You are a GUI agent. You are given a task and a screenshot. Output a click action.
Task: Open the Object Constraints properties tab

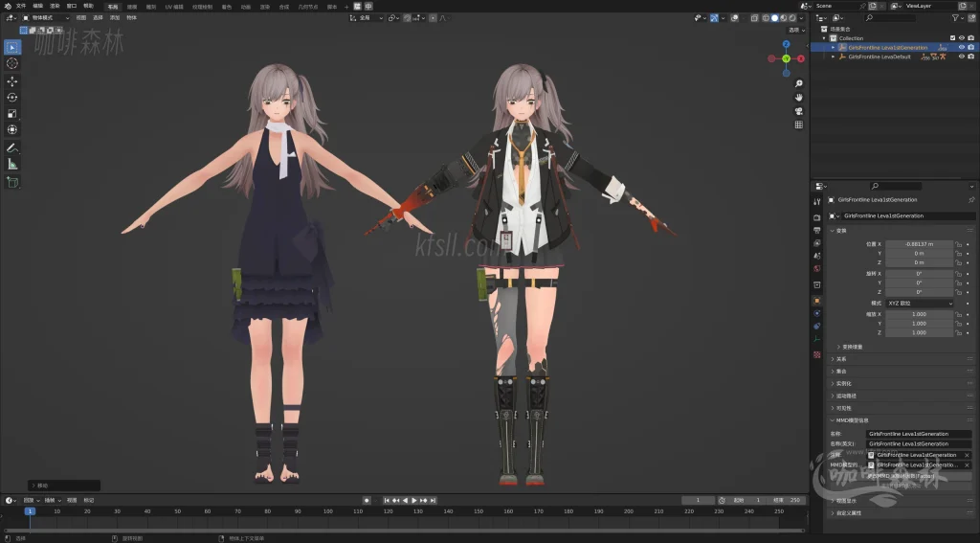pos(817,326)
